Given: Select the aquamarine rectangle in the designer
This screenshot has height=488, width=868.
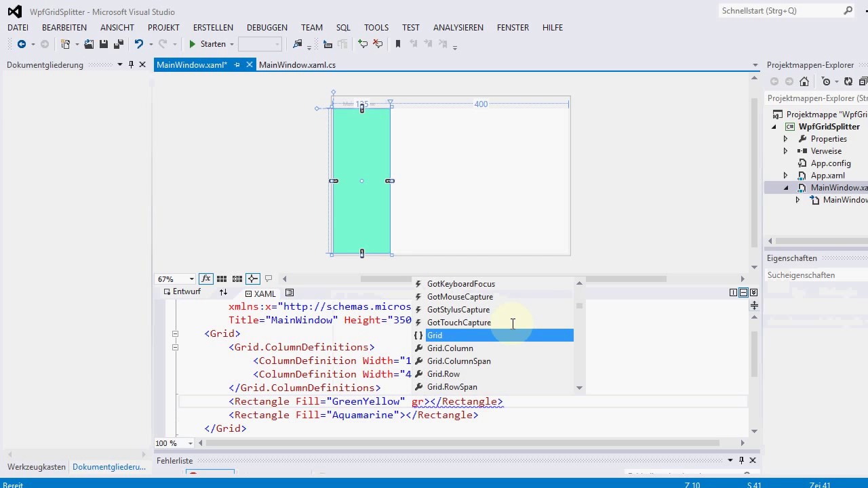Looking at the screenshot, I should click(361, 181).
